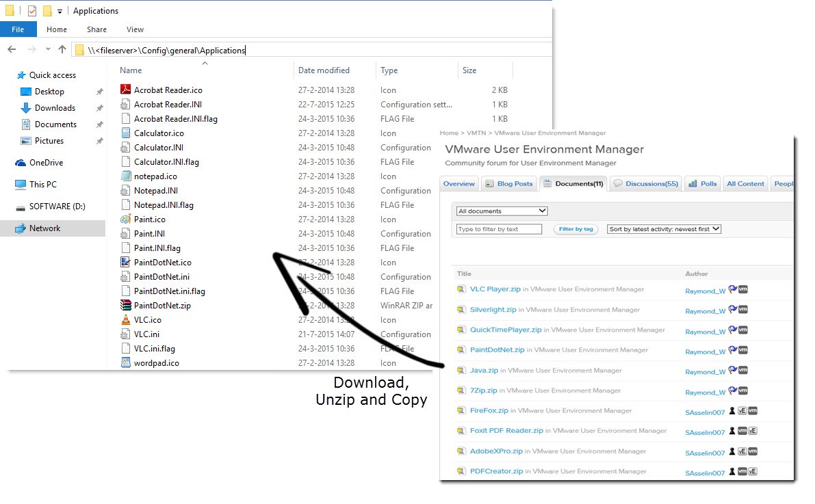This screenshot has width=815, height=504.
Task: Select Paint.INI.flag file
Action: coord(157,248)
